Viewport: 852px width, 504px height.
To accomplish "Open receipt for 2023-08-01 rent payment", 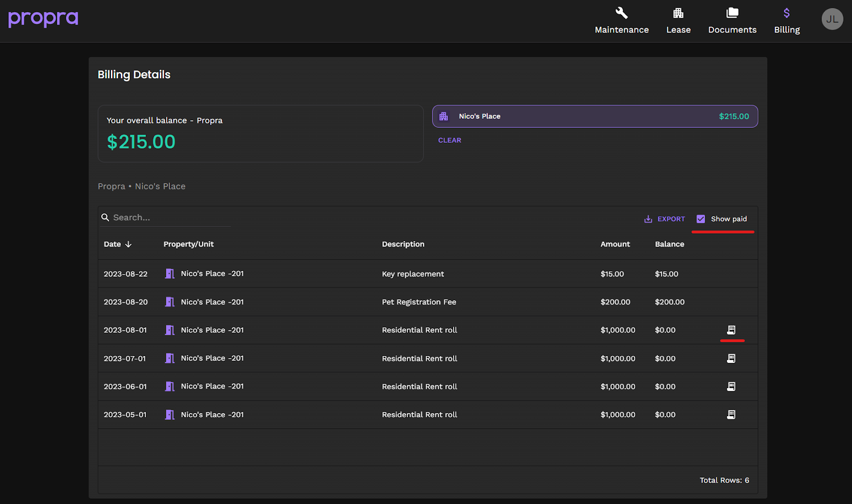I will [x=731, y=330].
